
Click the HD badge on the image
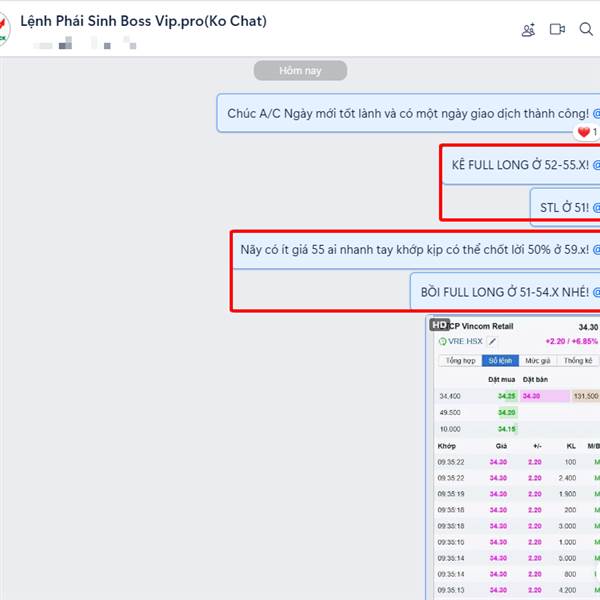pyautogui.click(x=439, y=325)
